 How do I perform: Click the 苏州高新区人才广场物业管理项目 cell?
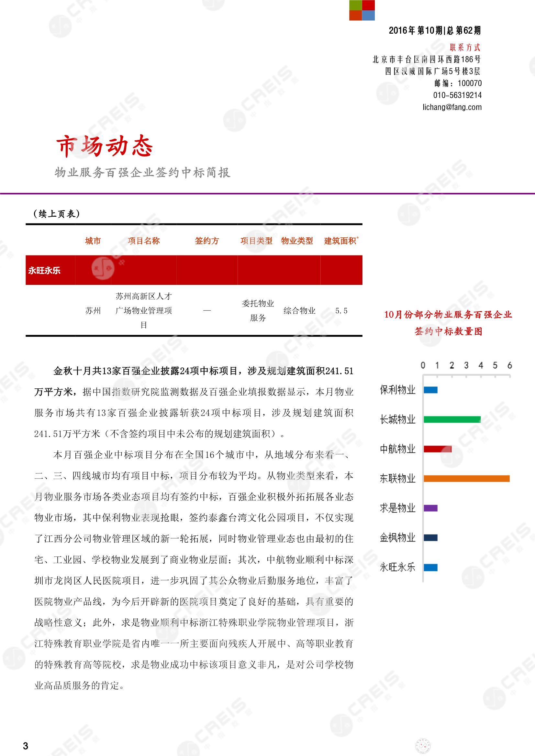coord(144,310)
